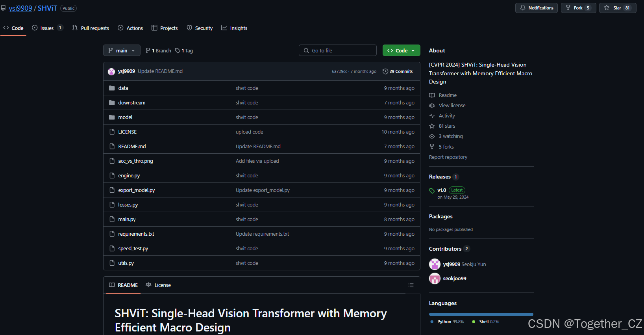Click the Go to file search field

tap(338, 50)
